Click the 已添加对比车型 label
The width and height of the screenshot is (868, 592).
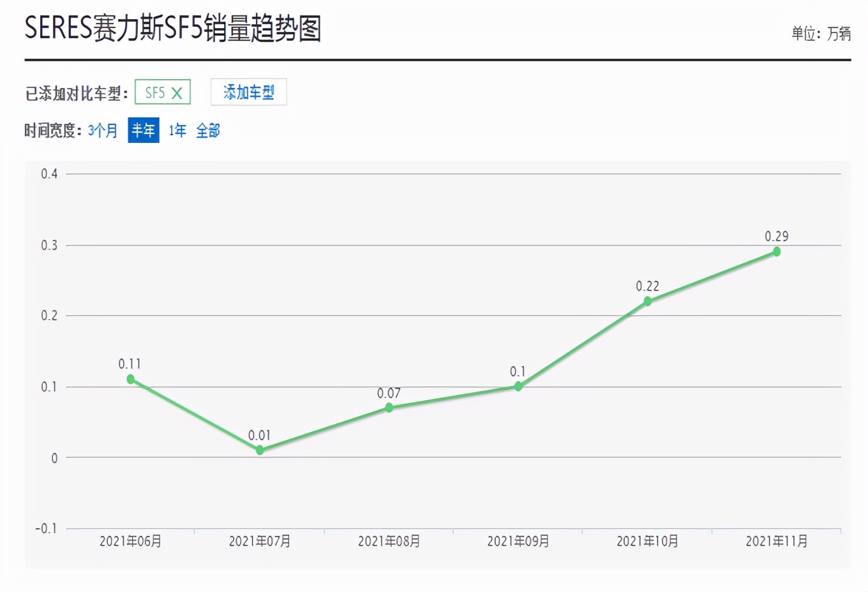tap(77, 94)
